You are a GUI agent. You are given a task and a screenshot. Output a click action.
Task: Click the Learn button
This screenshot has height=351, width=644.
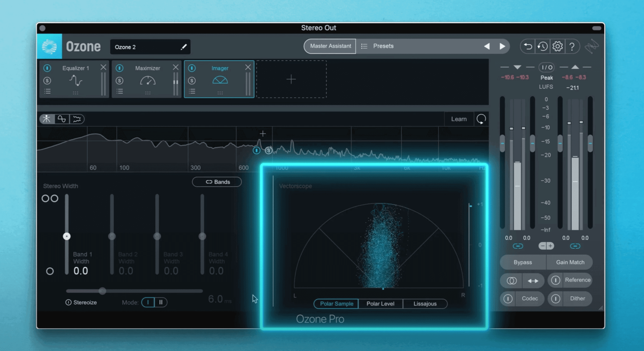pyautogui.click(x=459, y=119)
